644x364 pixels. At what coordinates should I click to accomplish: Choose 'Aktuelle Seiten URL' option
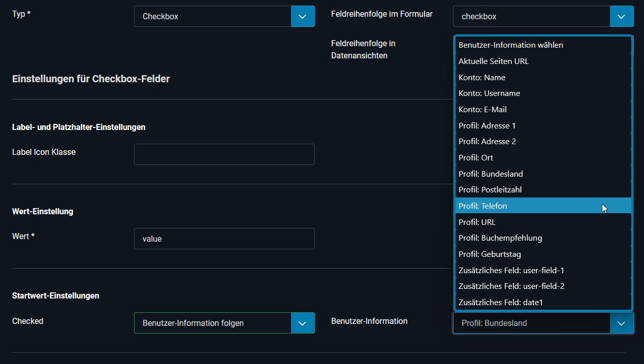[543, 61]
